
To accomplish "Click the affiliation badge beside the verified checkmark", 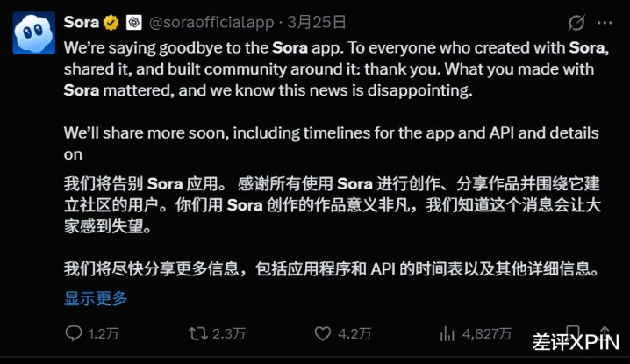I will pyautogui.click(x=132, y=22).
